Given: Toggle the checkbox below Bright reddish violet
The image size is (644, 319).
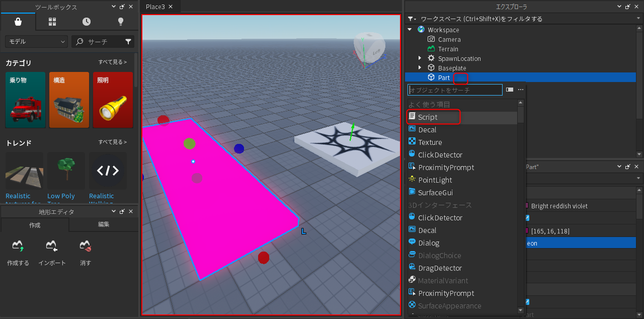Looking at the screenshot, I should [x=527, y=218].
